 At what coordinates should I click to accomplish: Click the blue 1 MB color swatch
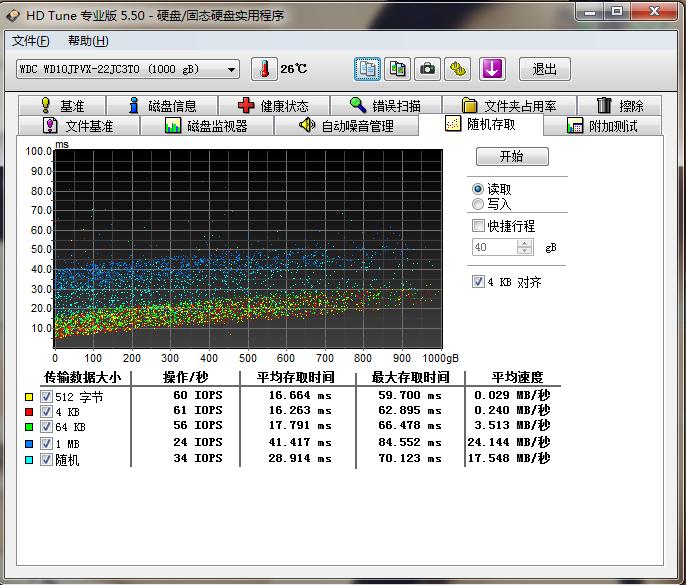point(28,443)
